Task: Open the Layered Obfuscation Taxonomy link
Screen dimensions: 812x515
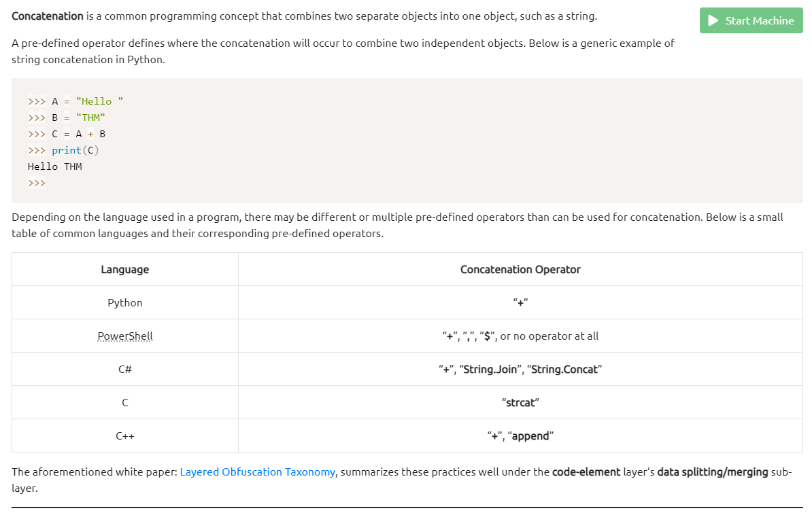Action: (257, 472)
